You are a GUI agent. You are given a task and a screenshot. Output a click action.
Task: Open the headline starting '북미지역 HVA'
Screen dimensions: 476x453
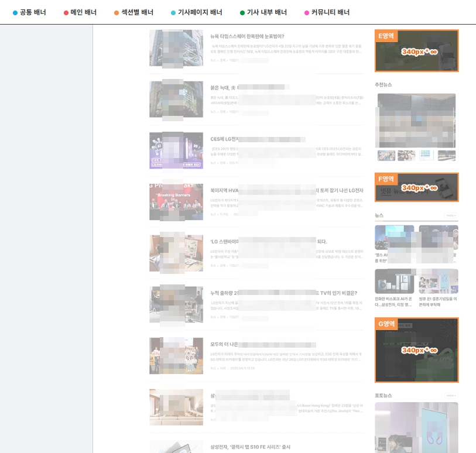point(287,190)
